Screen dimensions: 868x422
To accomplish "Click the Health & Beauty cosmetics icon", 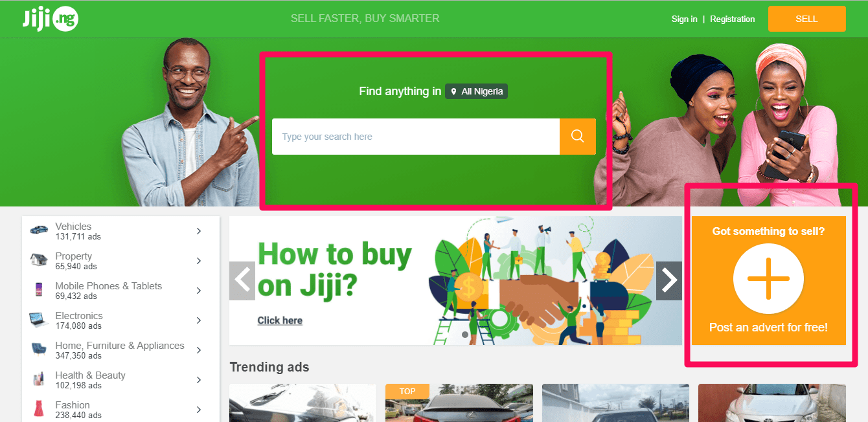I will pos(39,379).
